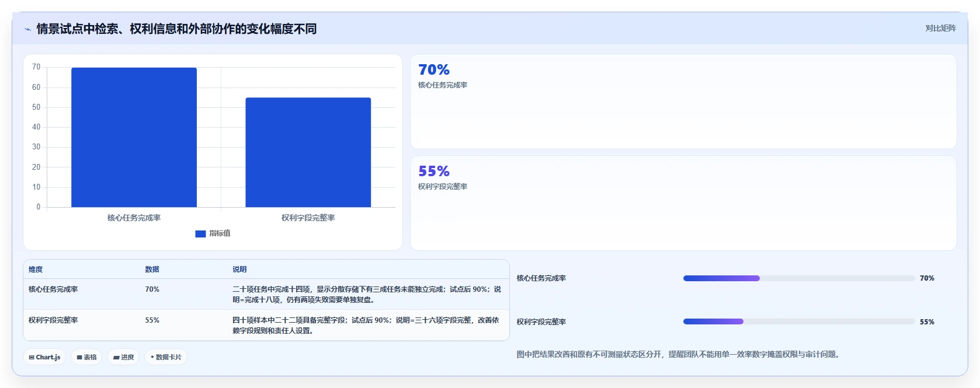This screenshot has height=388, width=980.
Task: Click the small icon beside the header title
Action: pos(27,29)
